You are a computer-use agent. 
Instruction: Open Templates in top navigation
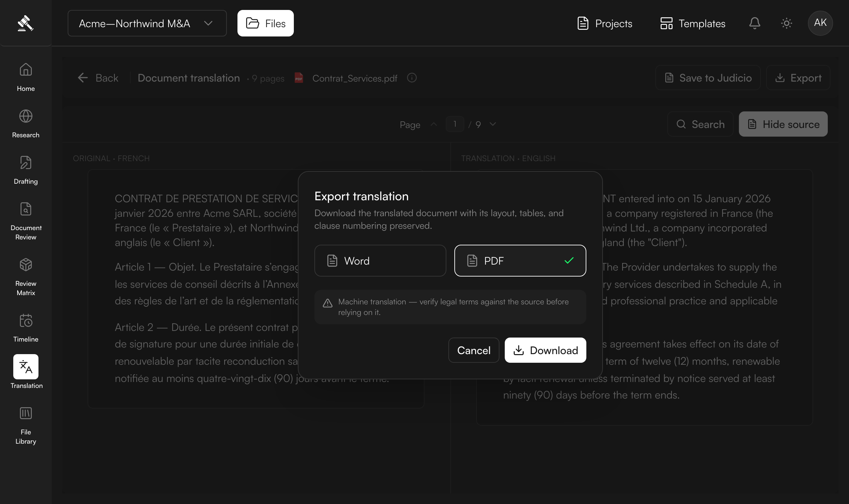click(692, 23)
